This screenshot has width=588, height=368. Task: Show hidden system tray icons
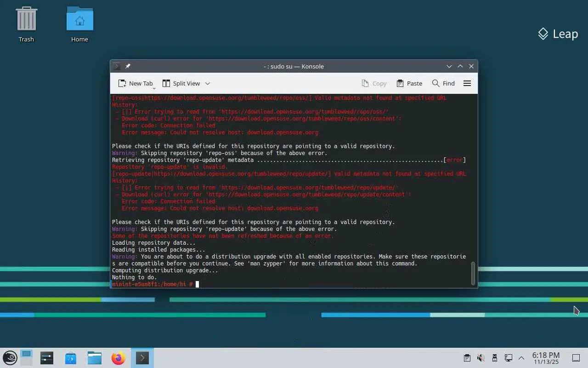tap(521, 358)
